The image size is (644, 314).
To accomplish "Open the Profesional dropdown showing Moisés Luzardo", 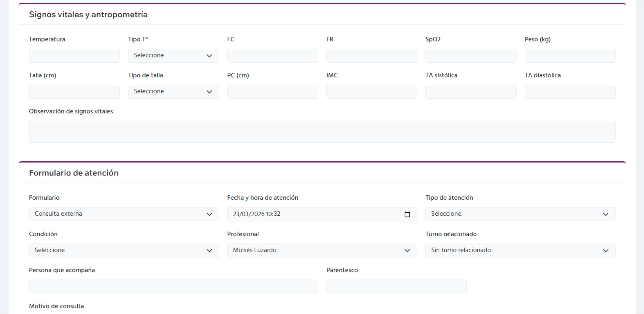I will (322, 250).
